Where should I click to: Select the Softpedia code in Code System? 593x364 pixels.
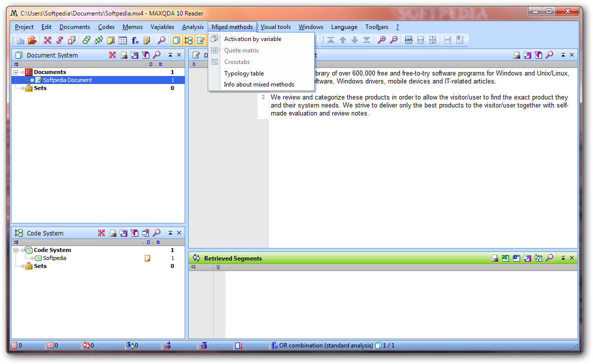(x=55, y=258)
